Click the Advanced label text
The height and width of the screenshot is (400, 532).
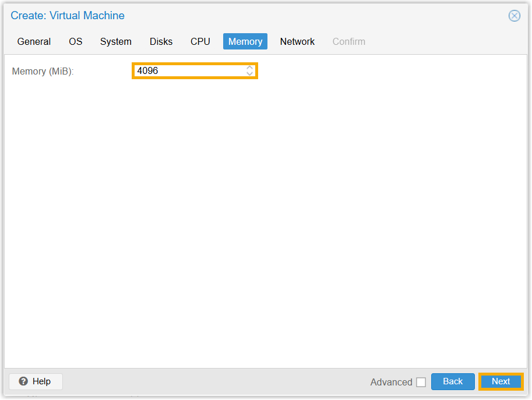(x=391, y=383)
